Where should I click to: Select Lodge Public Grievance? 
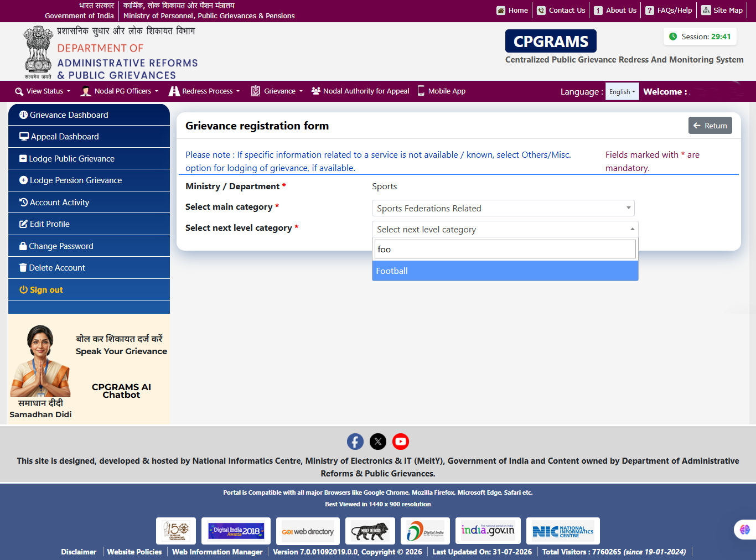pyautogui.click(x=89, y=159)
